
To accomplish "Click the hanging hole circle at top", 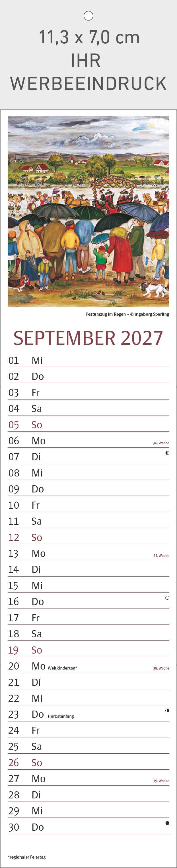I will (x=88, y=15).
